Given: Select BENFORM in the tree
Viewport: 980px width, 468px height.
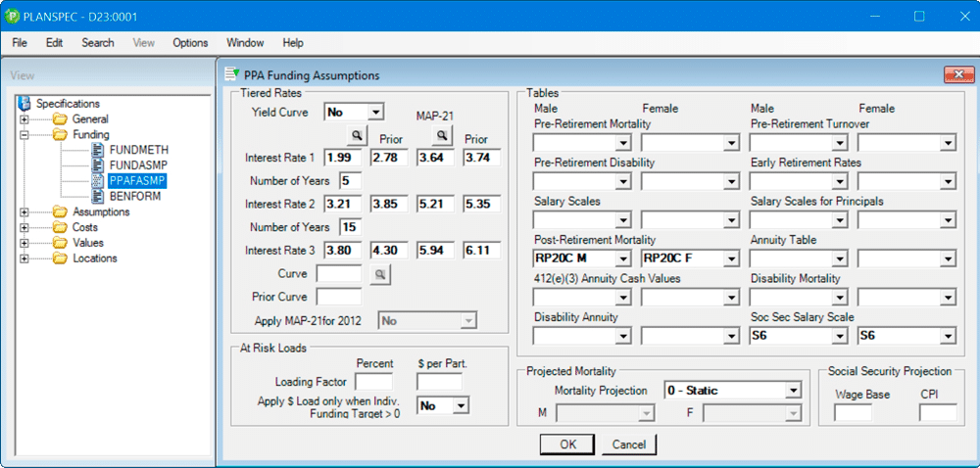Looking at the screenshot, I should point(135,197).
